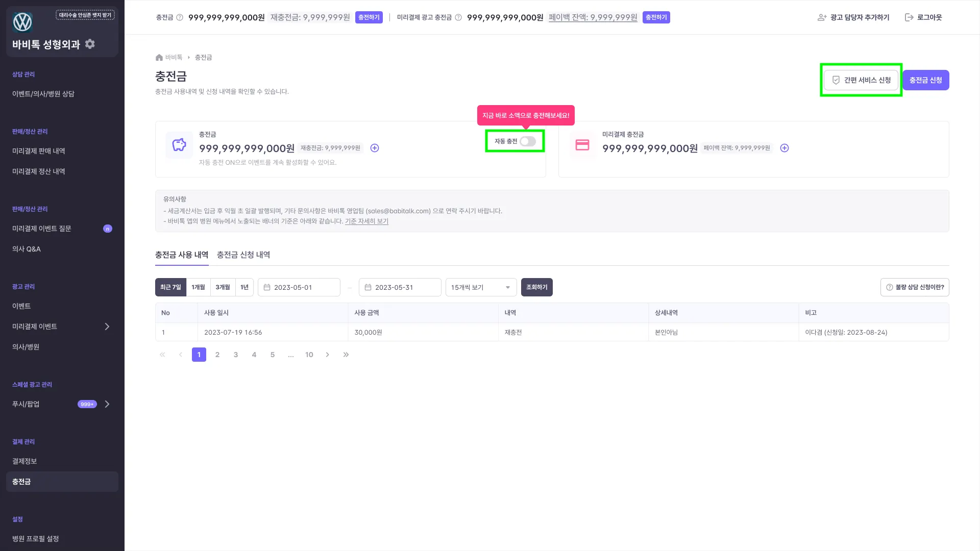The image size is (980, 551).
Task: Click piggy bank icon in 충전금 card
Action: [x=179, y=145]
